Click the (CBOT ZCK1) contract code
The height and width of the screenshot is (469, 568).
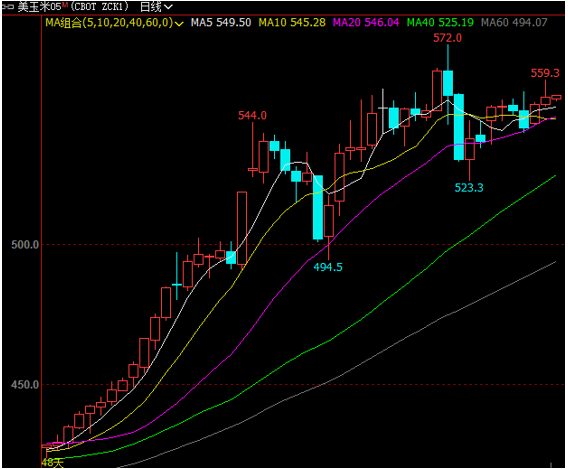point(99,7)
